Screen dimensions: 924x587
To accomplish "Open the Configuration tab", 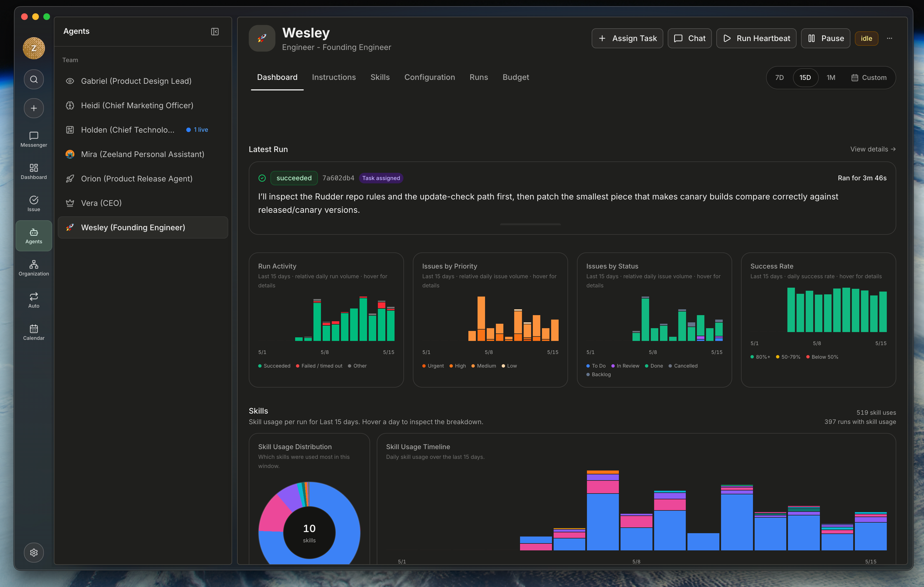I will coord(430,77).
